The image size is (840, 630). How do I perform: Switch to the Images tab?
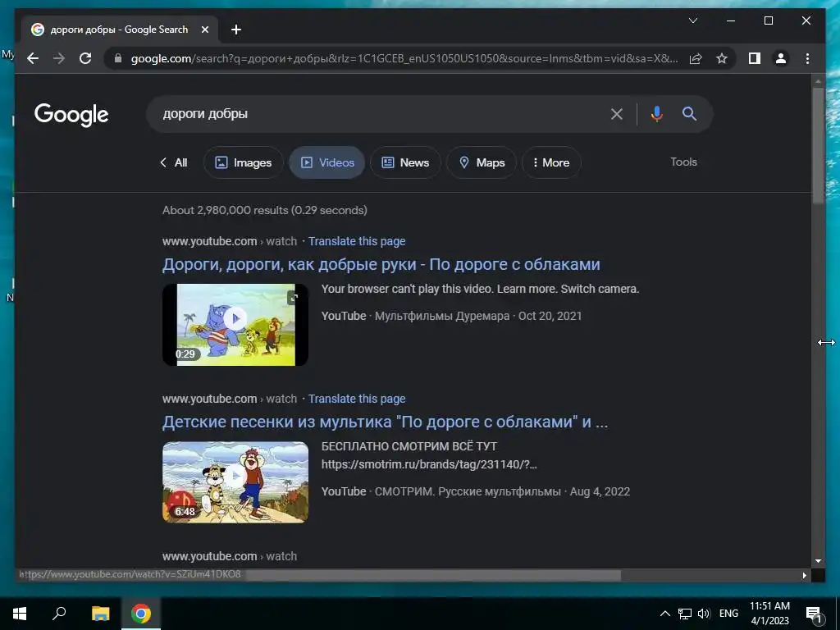[x=243, y=162]
